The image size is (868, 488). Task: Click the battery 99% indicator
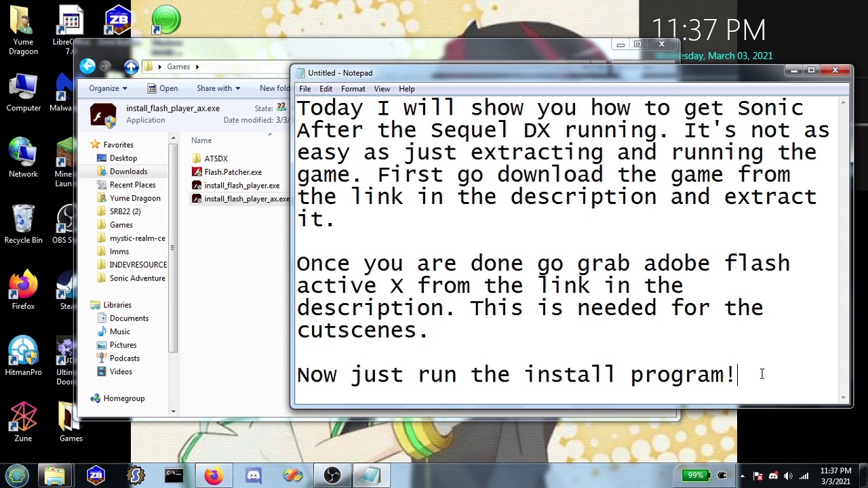696,475
